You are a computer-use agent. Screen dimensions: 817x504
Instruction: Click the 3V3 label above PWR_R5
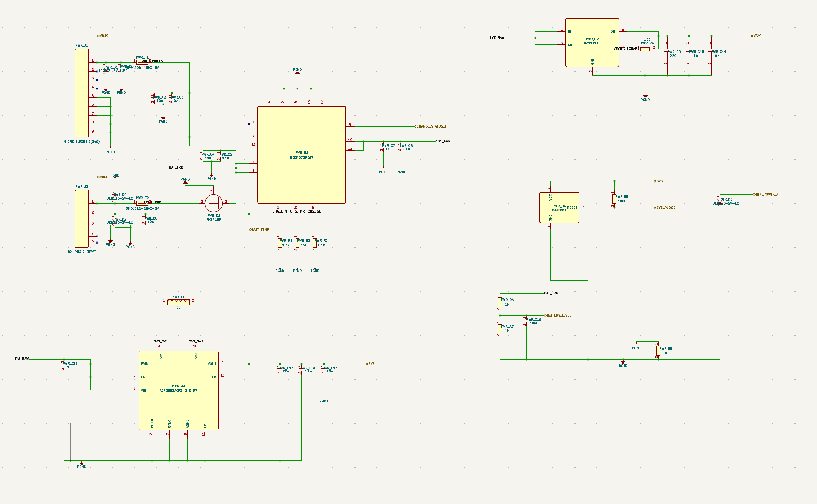coord(659,181)
